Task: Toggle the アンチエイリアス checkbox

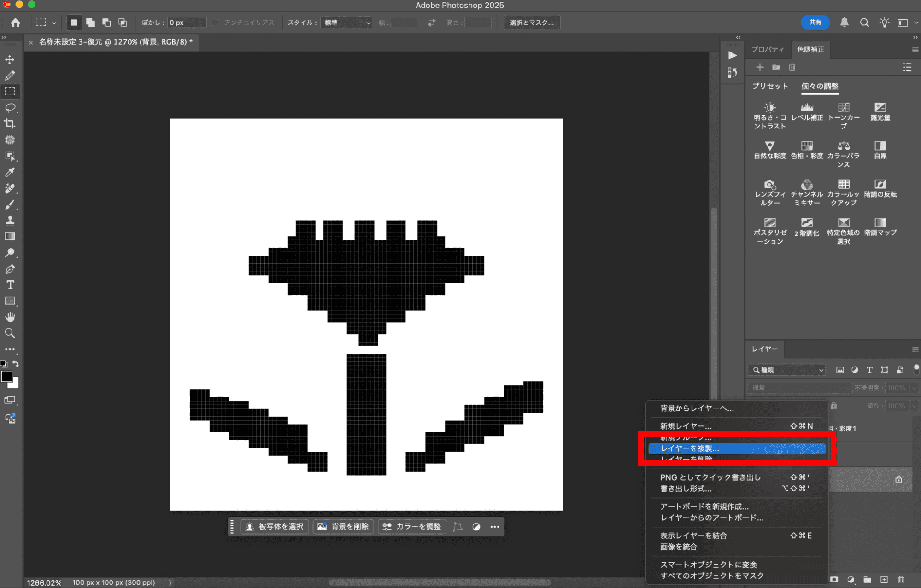Action: click(x=216, y=23)
